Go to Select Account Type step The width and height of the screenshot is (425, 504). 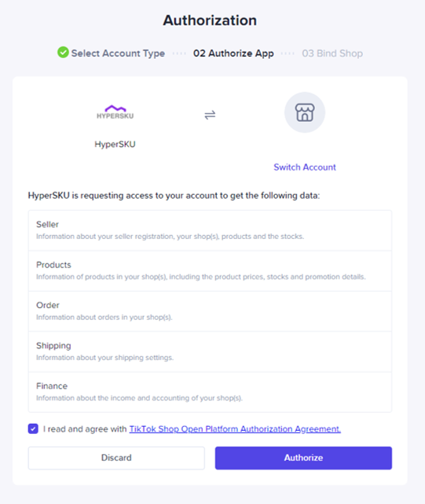point(118,53)
